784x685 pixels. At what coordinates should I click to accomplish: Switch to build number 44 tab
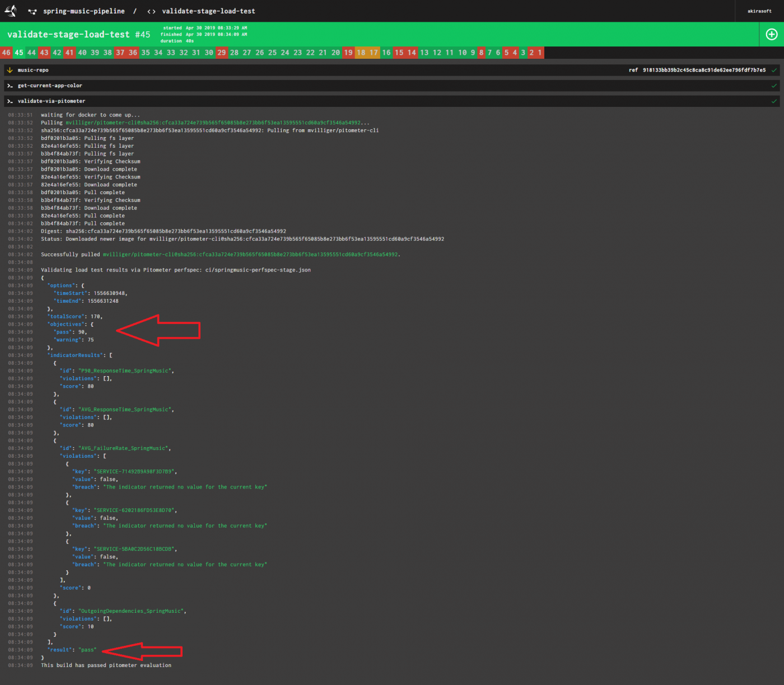point(31,52)
